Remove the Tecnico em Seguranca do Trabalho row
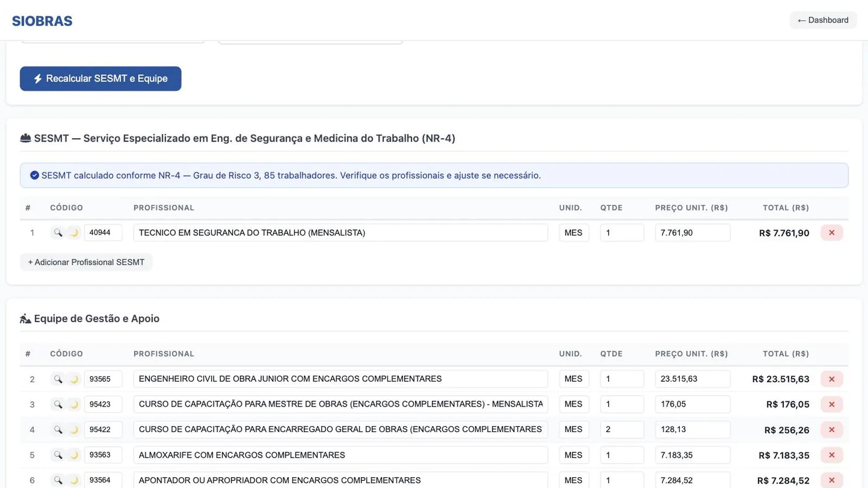This screenshot has height=488, width=868. pyautogui.click(x=832, y=233)
